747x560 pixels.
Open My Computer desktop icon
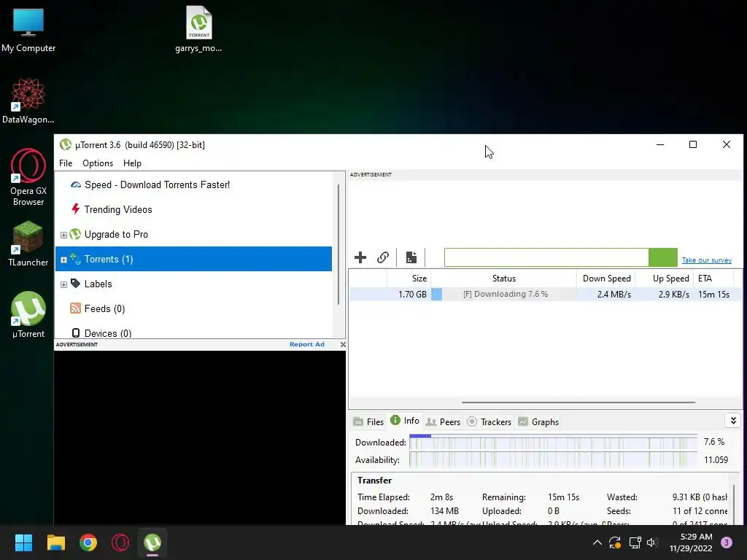[x=28, y=30]
